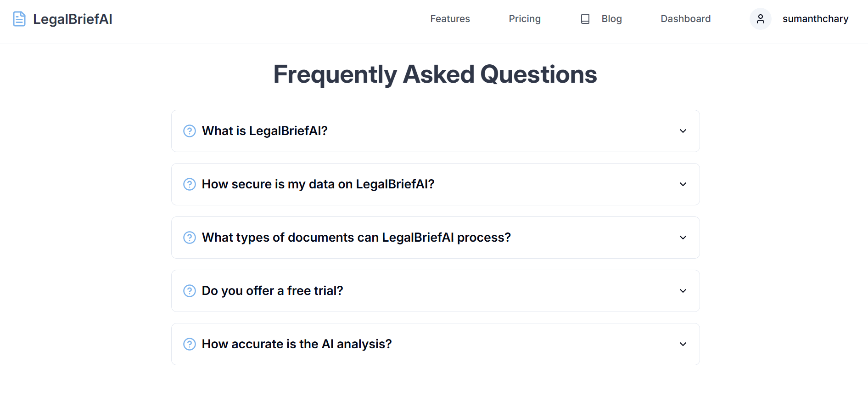Open the Pricing navigation item
The height and width of the screenshot is (408, 868).
point(524,19)
